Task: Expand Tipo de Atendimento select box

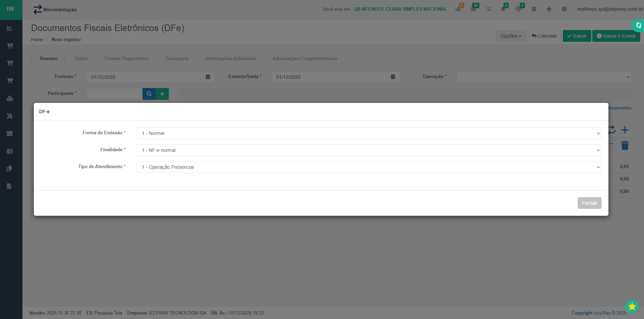Action: pos(368,167)
